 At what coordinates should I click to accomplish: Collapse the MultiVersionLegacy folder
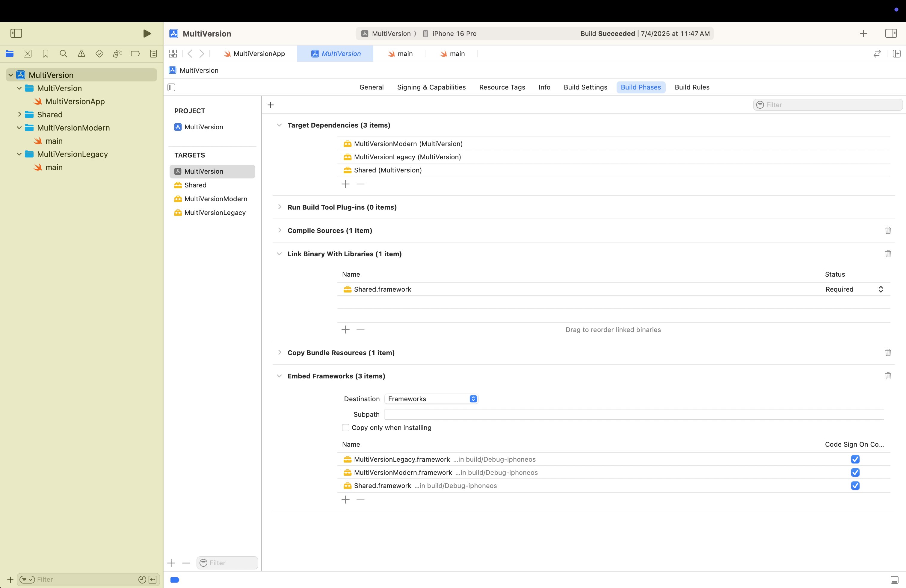19,154
